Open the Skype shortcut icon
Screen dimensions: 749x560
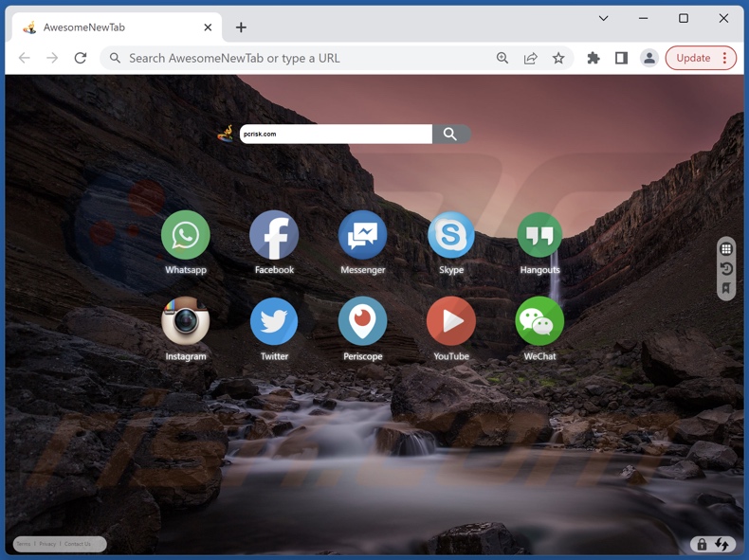[x=451, y=235]
